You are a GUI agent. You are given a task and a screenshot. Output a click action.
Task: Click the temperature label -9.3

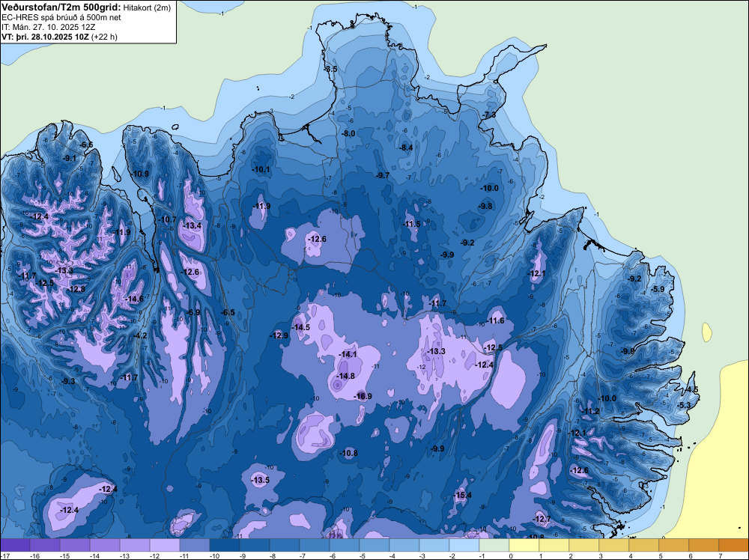(68, 382)
